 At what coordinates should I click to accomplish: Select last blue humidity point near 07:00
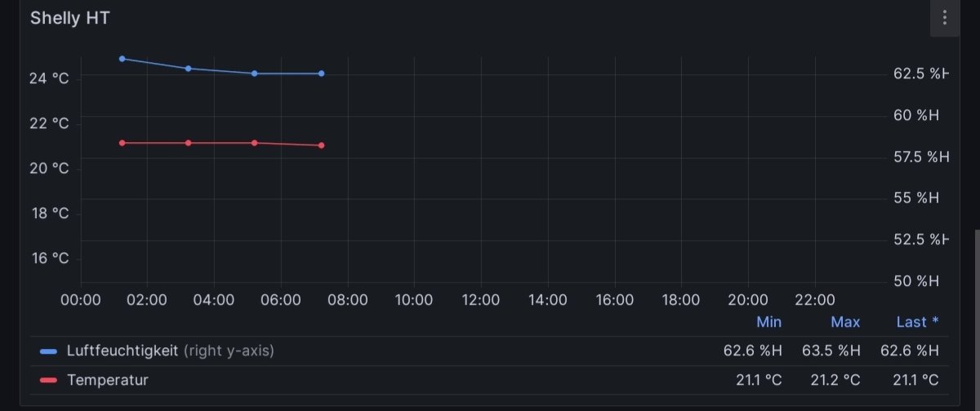pyautogui.click(x=321, y=74)
